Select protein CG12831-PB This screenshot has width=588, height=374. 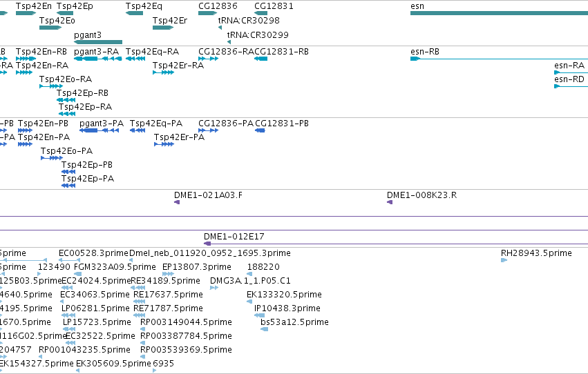(x=260, y=130)
